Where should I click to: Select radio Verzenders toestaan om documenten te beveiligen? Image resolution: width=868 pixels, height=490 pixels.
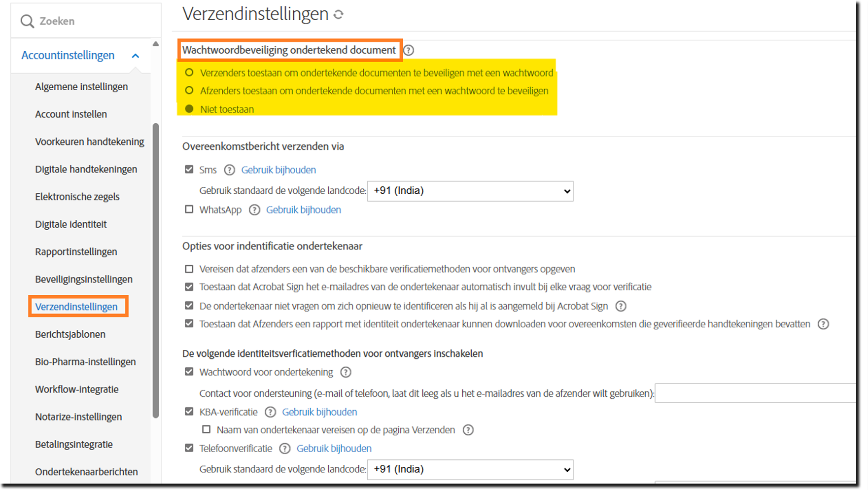tap(189, 72)
